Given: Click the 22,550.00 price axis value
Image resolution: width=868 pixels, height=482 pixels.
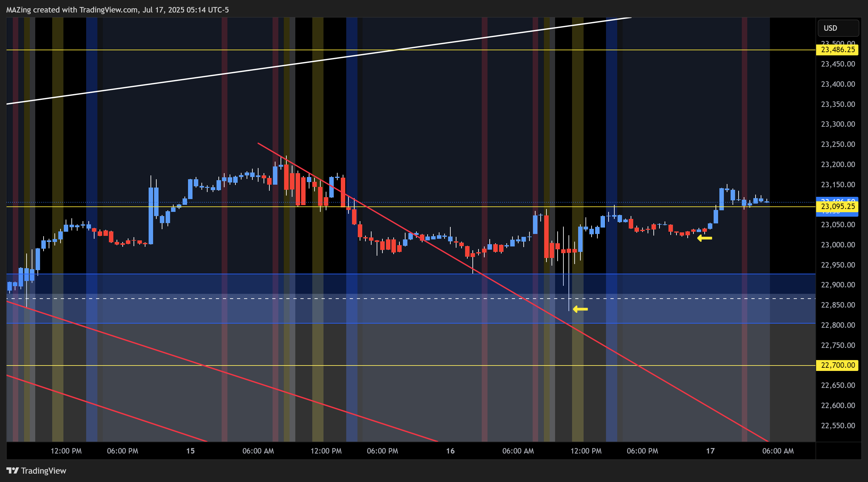Looking at the screenshot, I should pos(838,426).
